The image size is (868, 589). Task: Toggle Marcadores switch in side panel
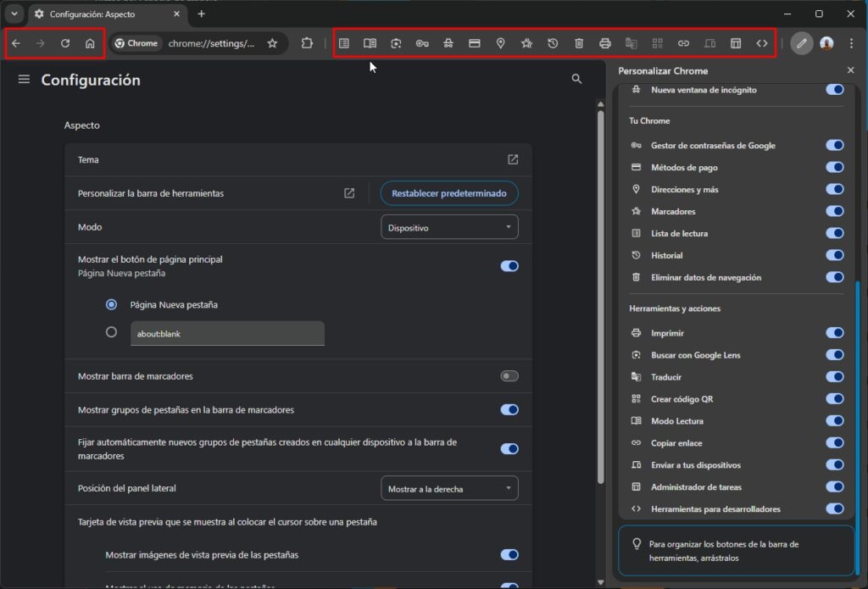click(x=835, y=211)
